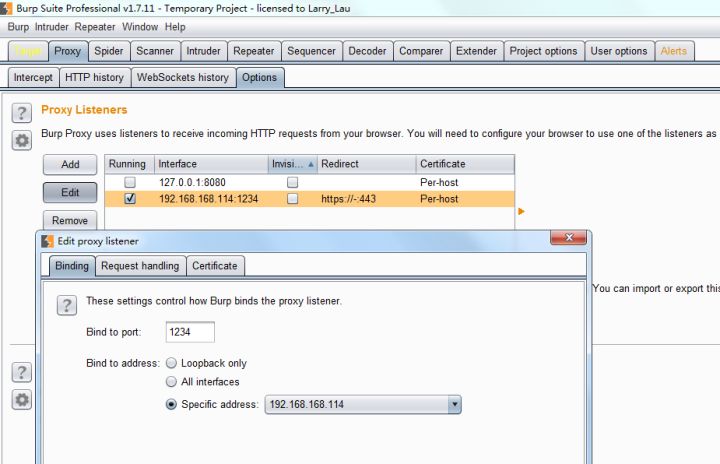Switch to the Proxy main tab
This screenshot has width=720, height=464.
pos(68,51)
